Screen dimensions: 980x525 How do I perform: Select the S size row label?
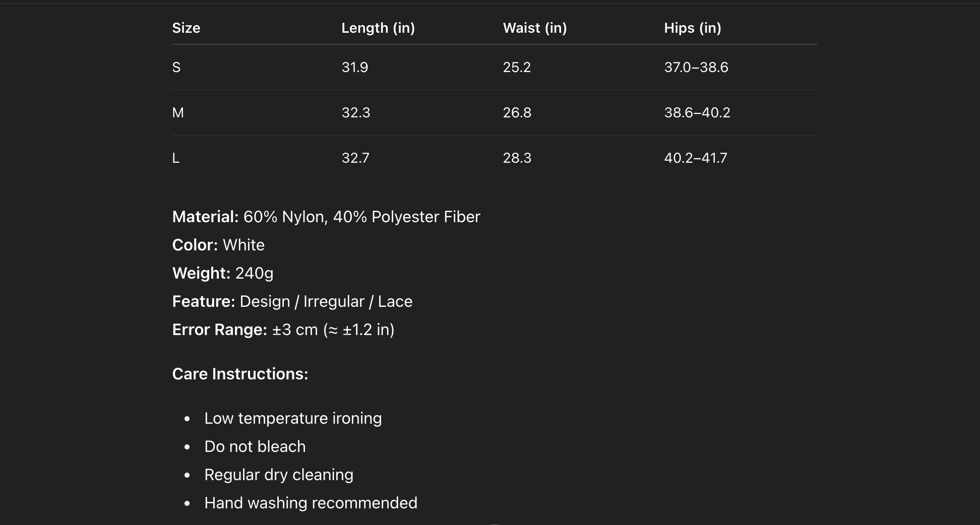pyautogui.click(x=176, y=68)
